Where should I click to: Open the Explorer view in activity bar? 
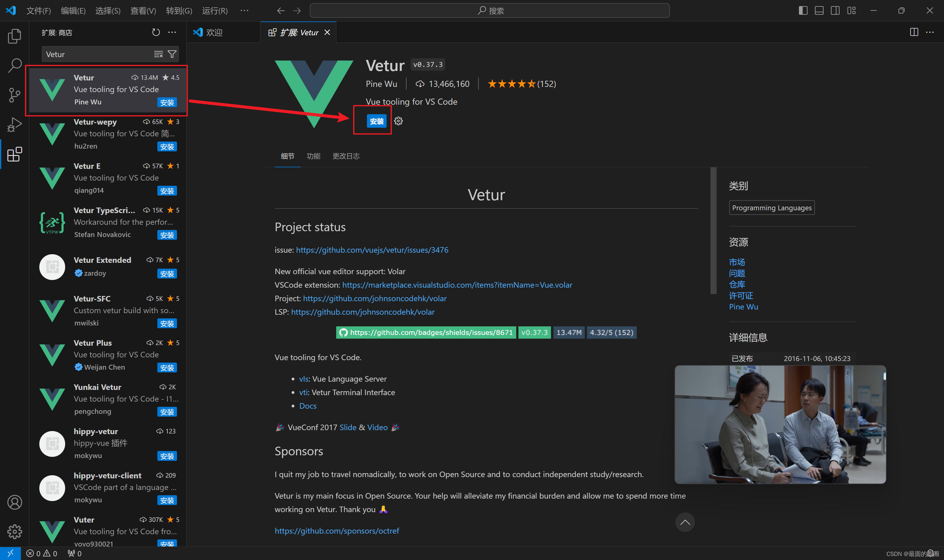(14, 36)
